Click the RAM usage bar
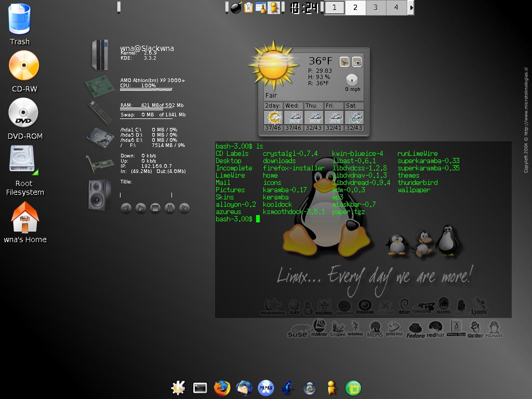 pos(146,109)
